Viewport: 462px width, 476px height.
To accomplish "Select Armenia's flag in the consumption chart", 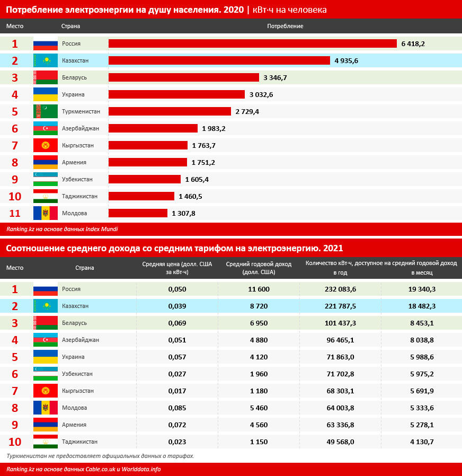I will pyautogui.click(x=46, y=162).
